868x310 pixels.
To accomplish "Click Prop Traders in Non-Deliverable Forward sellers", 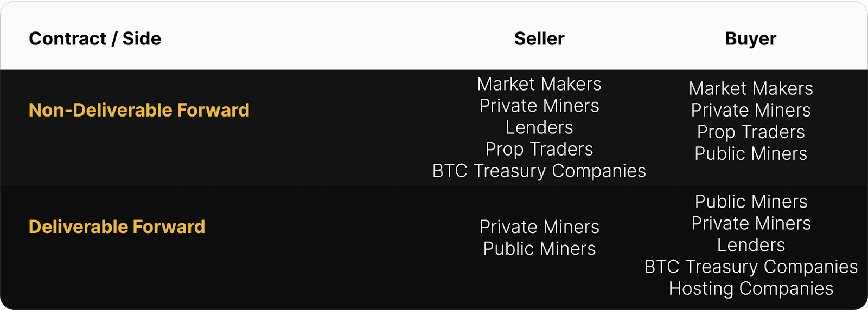I will coord(539,149).
